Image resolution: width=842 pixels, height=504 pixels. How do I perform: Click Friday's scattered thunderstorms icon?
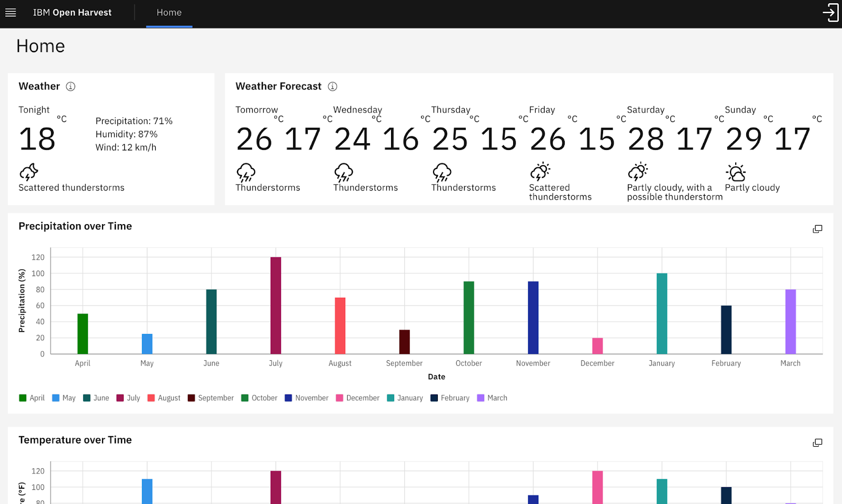coord(540,172)
